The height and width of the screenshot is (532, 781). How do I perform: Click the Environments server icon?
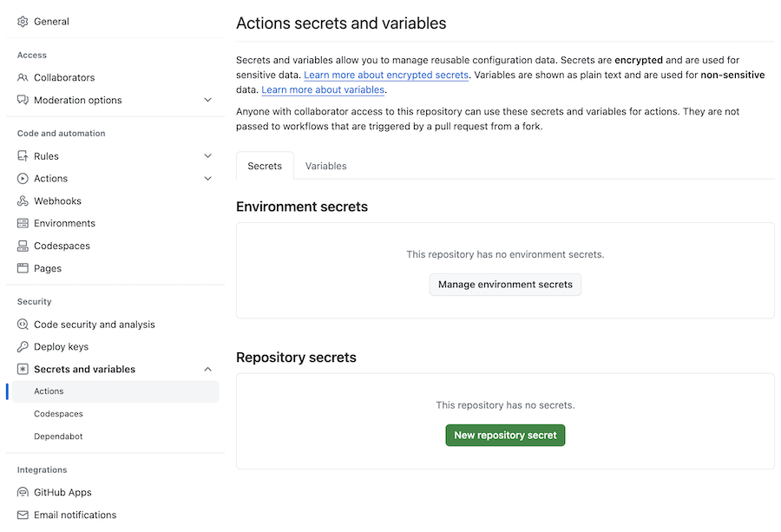(x=23, y=224)
